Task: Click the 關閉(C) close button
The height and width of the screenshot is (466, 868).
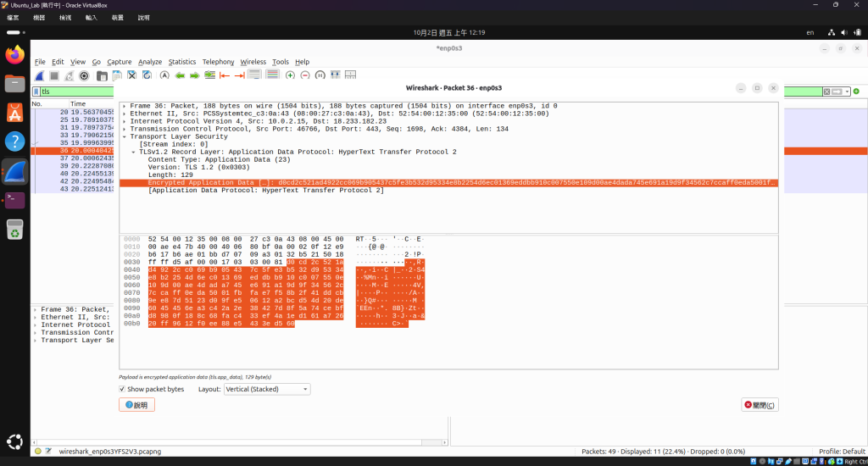Action: (x=759, y=405)
